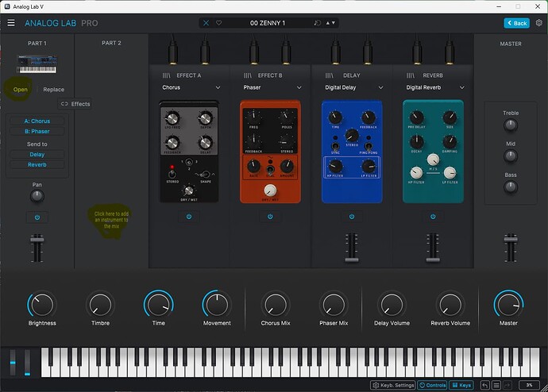Click Replace under Part 1

pyautogui.click(x=54, y=90)
